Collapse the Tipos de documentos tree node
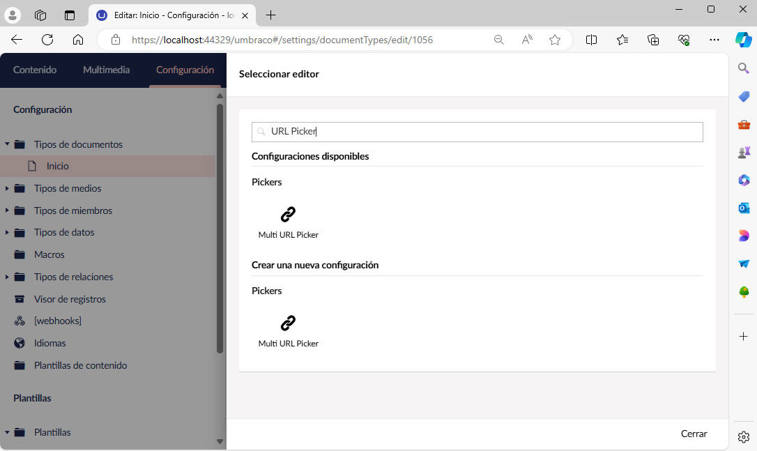 (x=7, y=144)
